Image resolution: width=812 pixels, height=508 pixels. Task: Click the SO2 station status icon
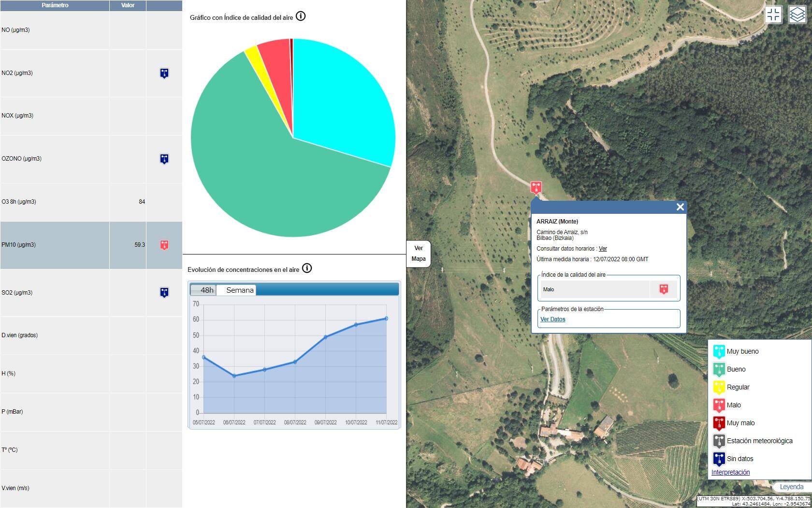click(164, 292)
